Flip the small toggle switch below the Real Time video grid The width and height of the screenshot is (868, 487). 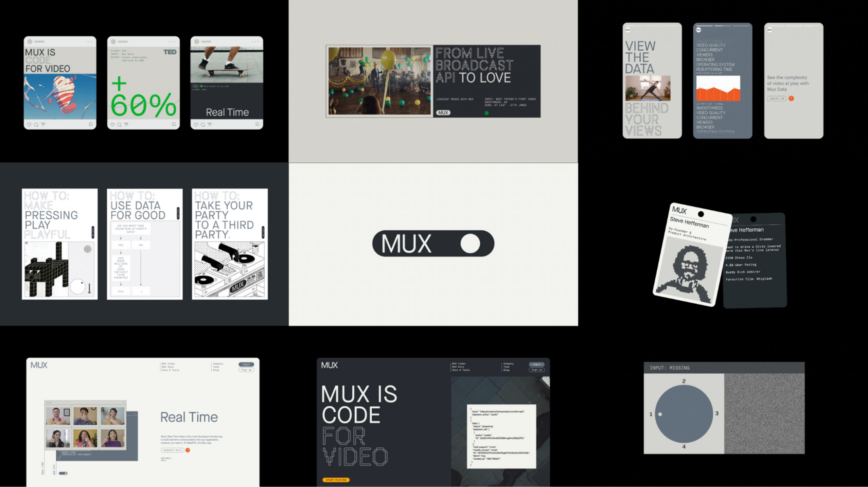tap(63, 473)
